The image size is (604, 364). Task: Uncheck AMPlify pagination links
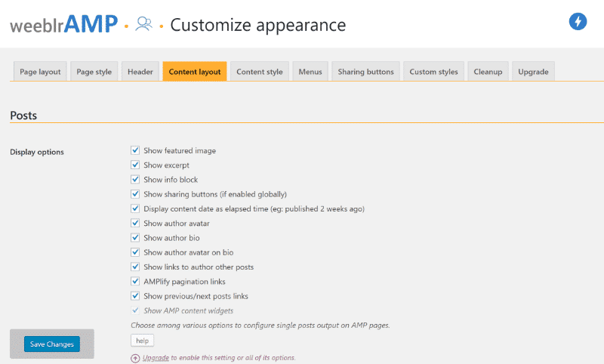point(135,282)
